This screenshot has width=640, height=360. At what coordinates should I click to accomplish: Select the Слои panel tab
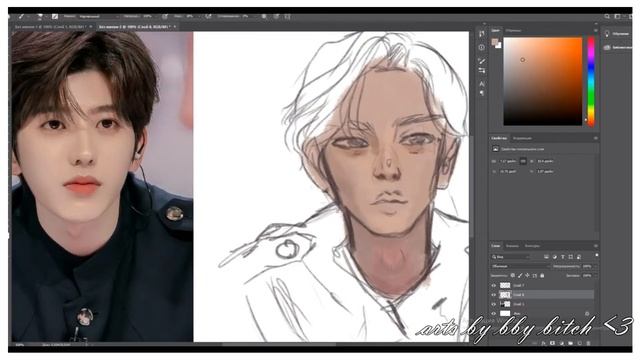[x=496, y=246]
